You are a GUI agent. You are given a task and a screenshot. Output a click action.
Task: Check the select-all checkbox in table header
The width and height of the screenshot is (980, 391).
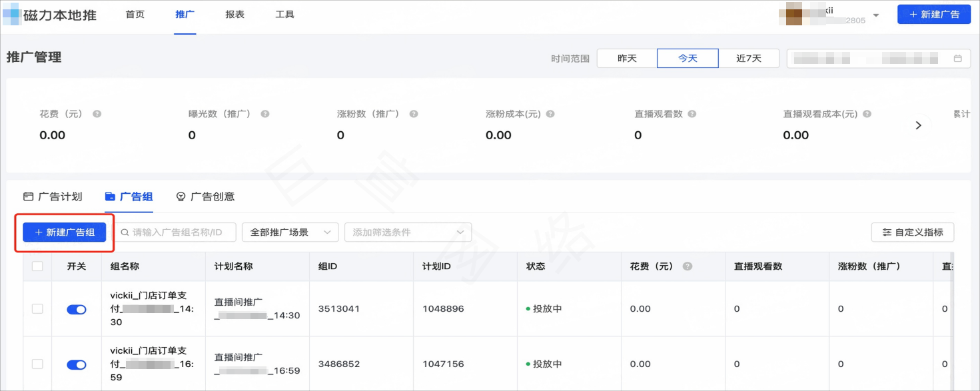(37, 266)
